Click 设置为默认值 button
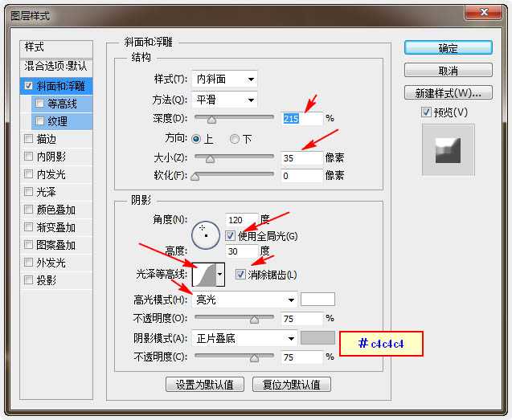This screenshot has height=420, width=512. tap(205, 385)
